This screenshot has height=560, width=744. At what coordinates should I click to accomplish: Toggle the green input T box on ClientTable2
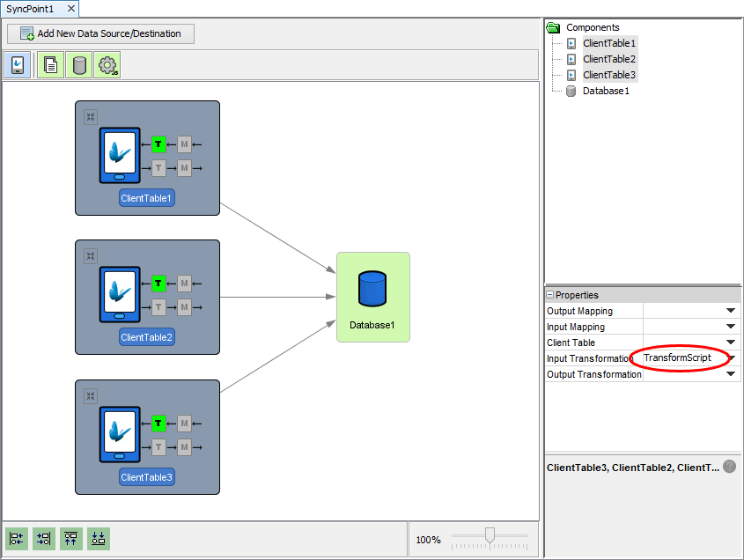coord(158,284)
